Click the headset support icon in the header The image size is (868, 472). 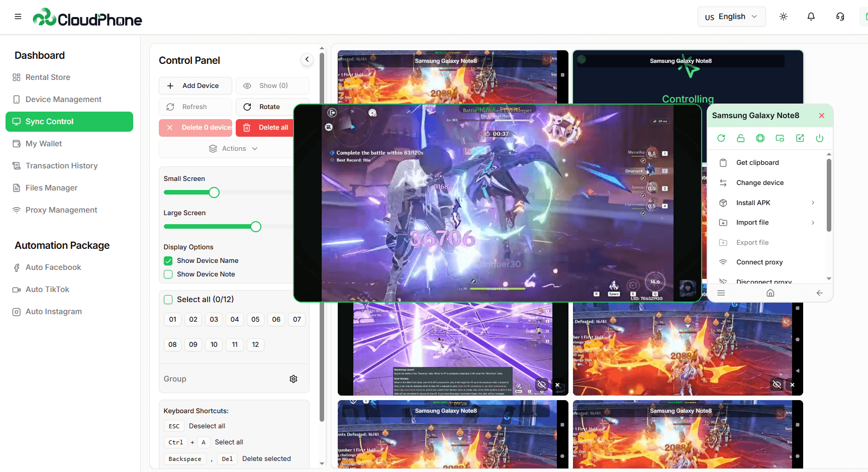pyautogui.click(x=840, y=17)
